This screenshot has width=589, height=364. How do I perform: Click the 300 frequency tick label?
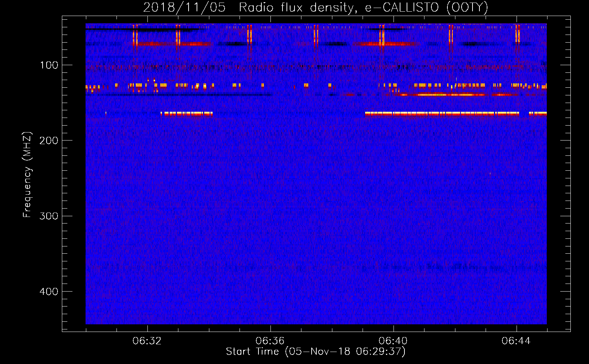pyautogui.click(x=48, y=216)
